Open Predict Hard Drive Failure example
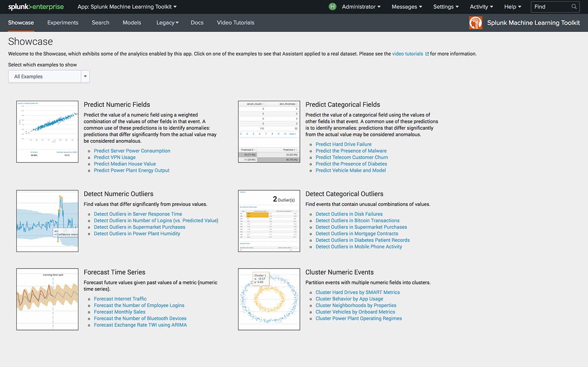 tap(343, 144)
